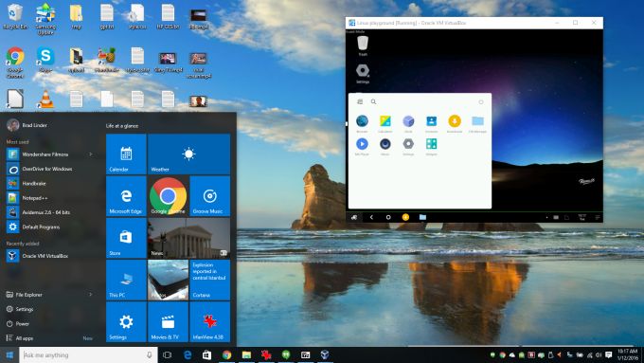644x363 pixels.
Task: Switch to VirtualBox on the taskbar
Action: point(325,354)
